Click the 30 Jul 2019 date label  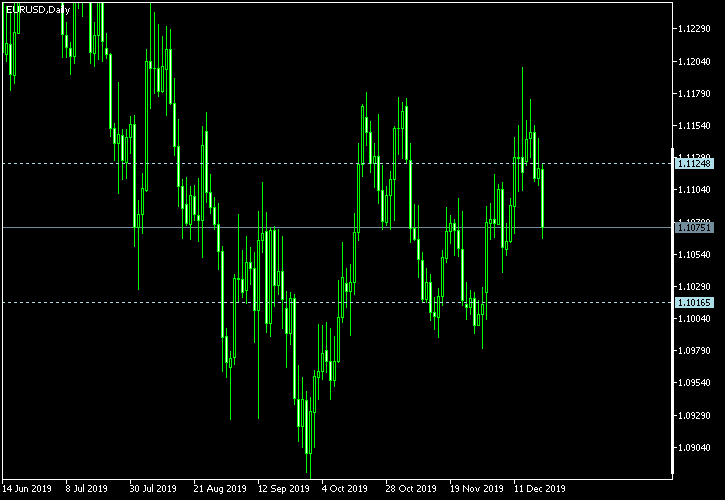coord(153,489)
